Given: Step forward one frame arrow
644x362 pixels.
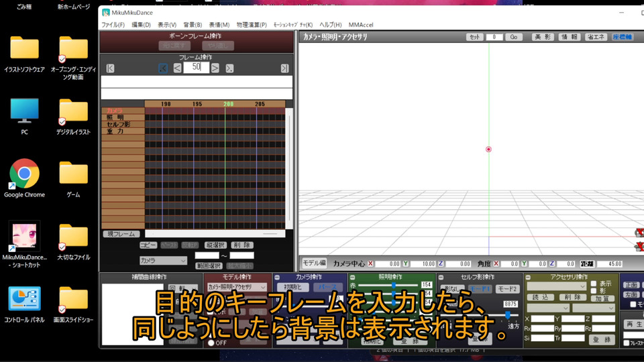Looking at the screenshot, I should click(215, 68).
